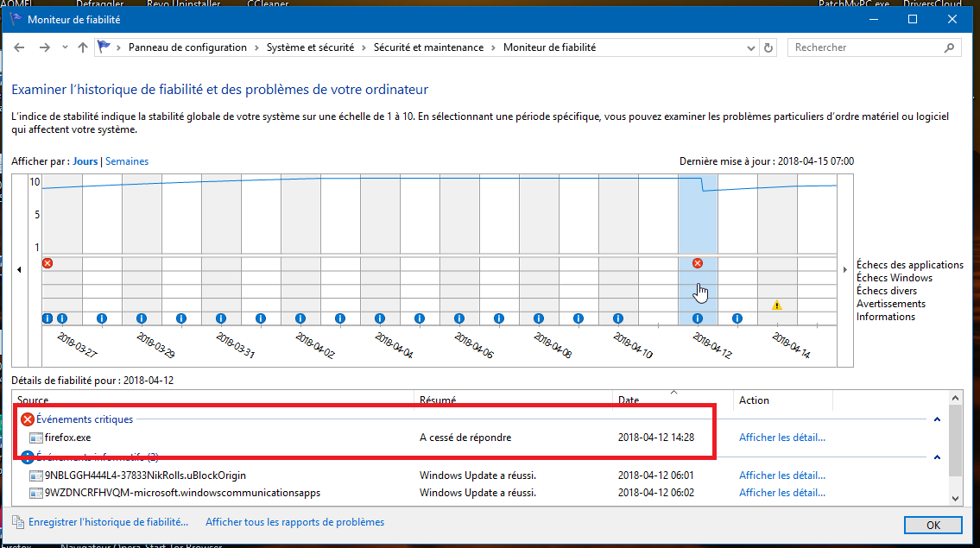Refresh the address bar location
The image size is (980, 548).
(x=768, y=47)
